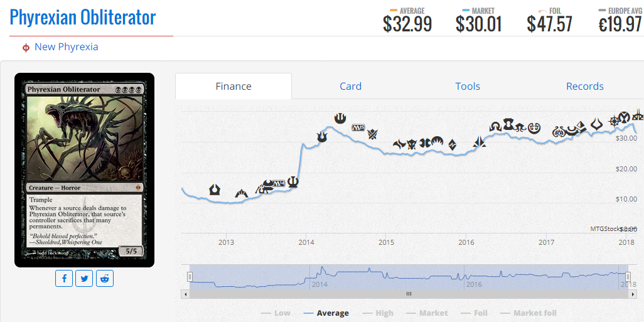Open the New Phyrexia set link

(66, 47)
